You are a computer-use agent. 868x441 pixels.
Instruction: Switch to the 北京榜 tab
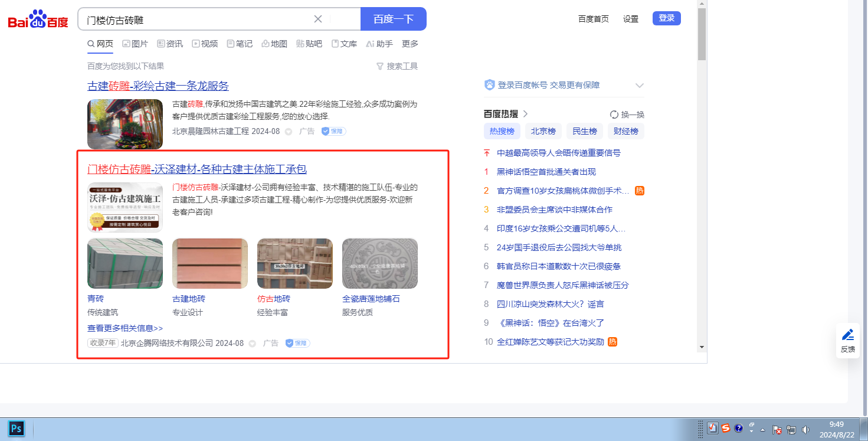point(543,131)
